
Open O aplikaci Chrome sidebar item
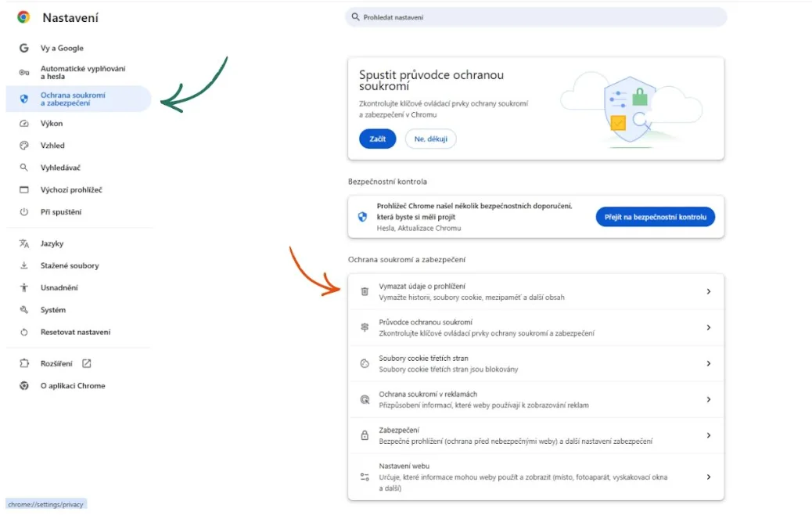coord(72,385)
